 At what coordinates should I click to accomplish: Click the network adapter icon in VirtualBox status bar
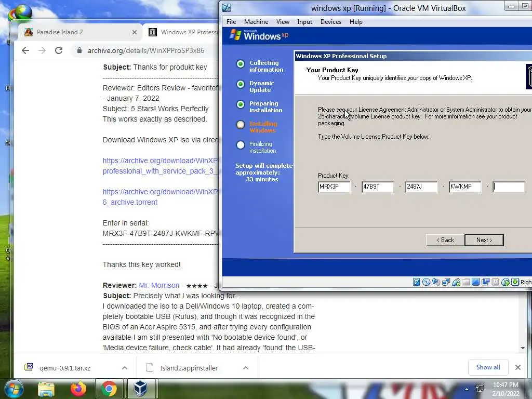(446, 282)
